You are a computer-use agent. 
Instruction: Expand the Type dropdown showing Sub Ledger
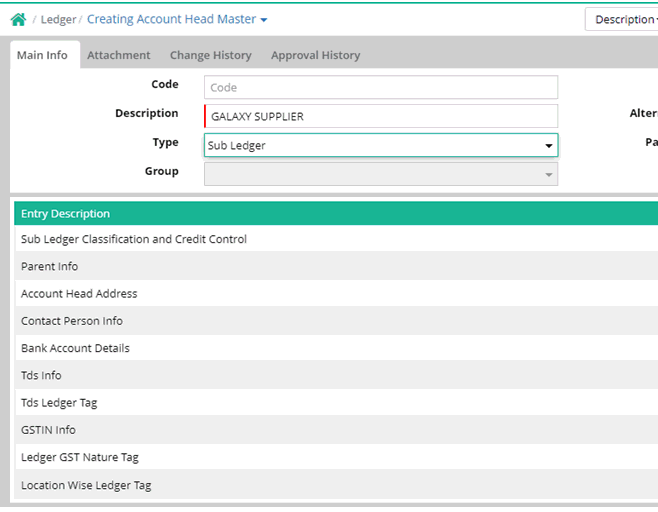coord(380,145)
